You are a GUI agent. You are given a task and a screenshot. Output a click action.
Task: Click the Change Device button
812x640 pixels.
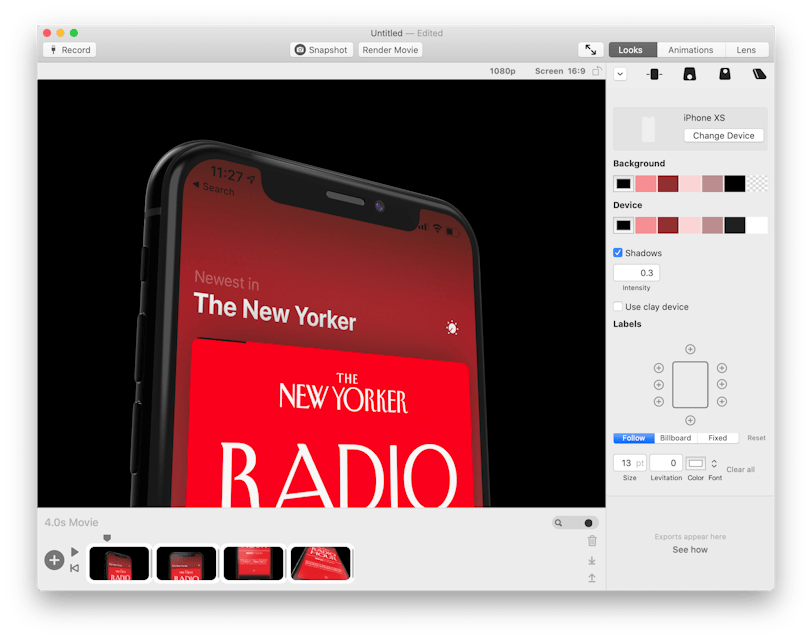(723, 136)
